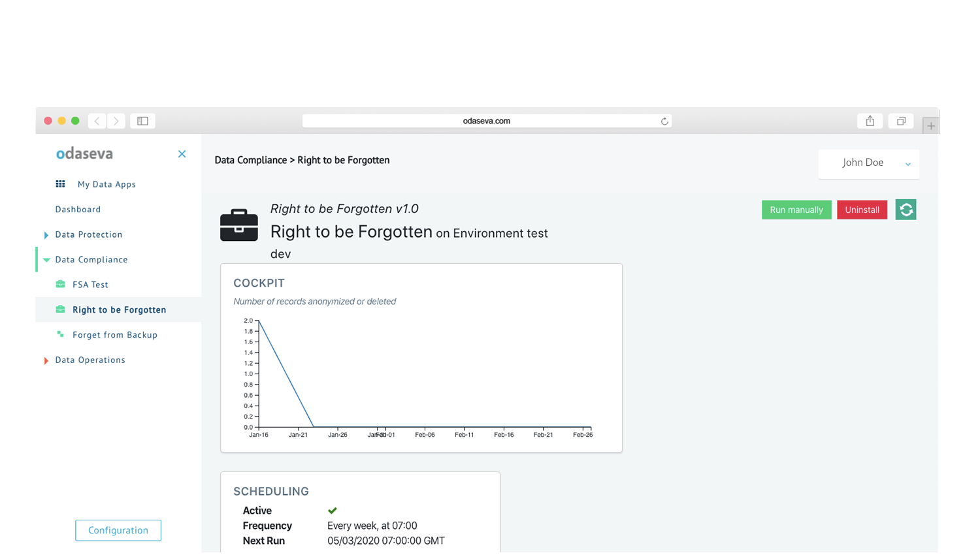The width and height of the screenshot is (980, 555).
Task: Click the Forget from Backup icon
Action: [60, 334]
